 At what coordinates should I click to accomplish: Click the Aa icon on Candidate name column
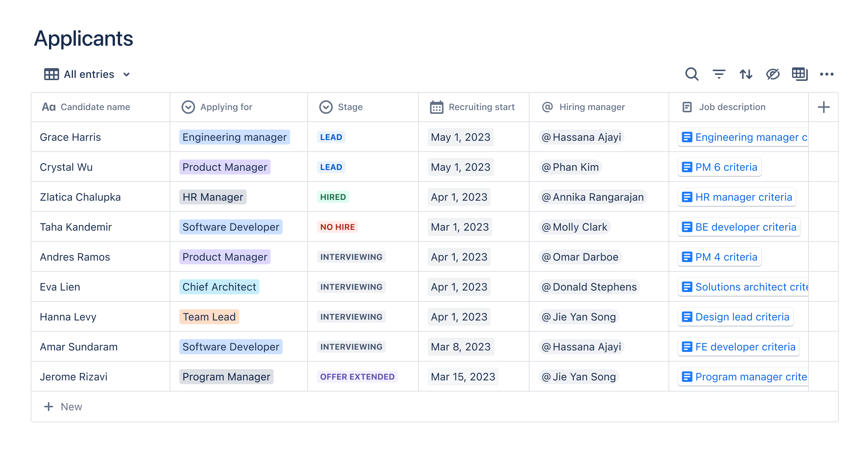49,107
